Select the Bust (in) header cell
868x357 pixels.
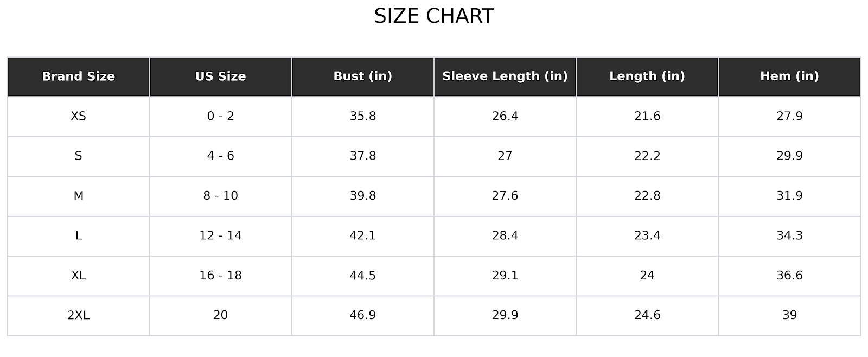[x=362, y=76]
